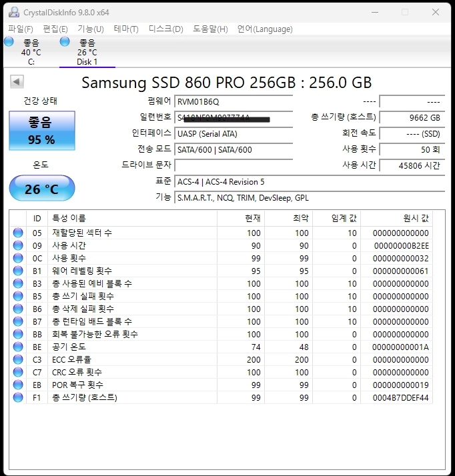Click the 기능 field listing S.M.A.R.T., NCQ, TRIM
Screen dimensions: 455x476
(310, 198)
